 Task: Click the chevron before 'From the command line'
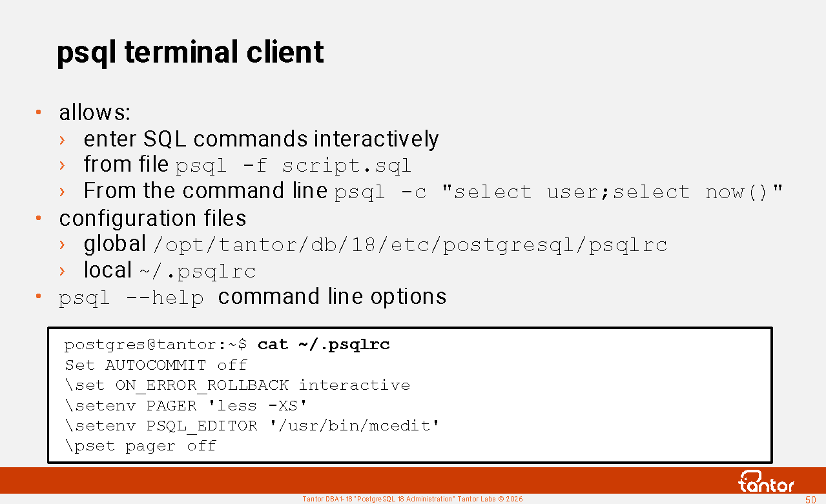(62, 192)
